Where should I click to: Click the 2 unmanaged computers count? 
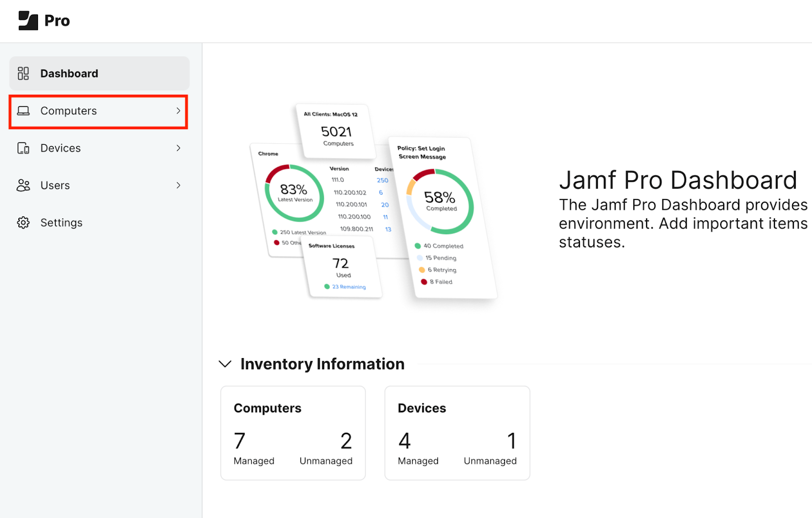[346, 441]
